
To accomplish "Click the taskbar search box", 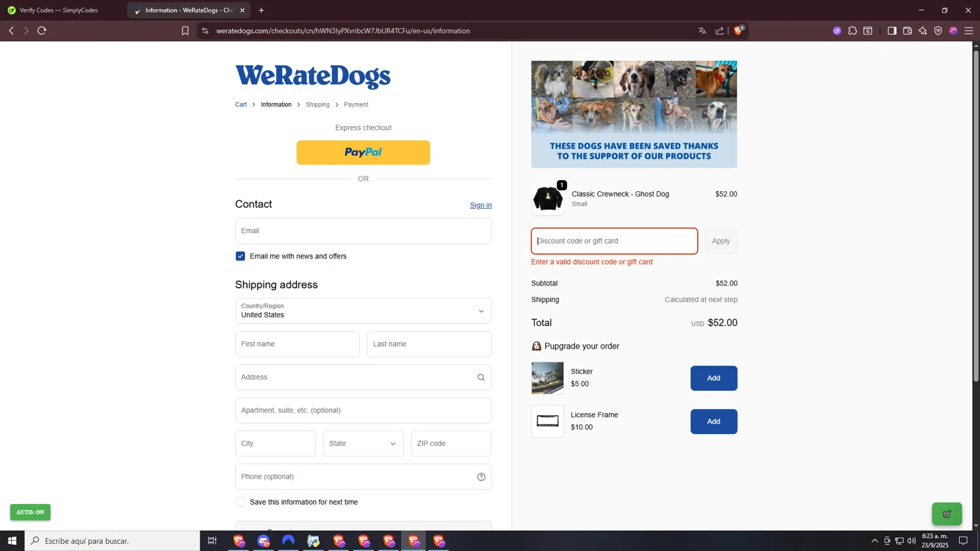I will [112, 541].
